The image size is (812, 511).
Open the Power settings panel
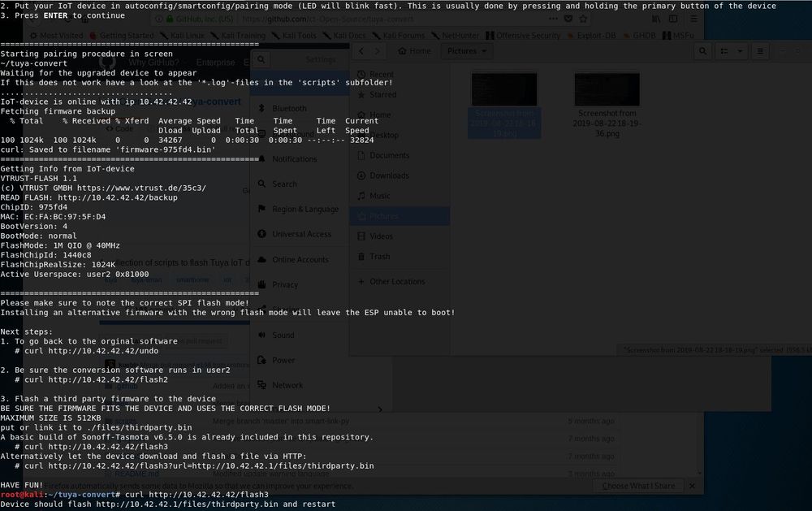point(281,359)
